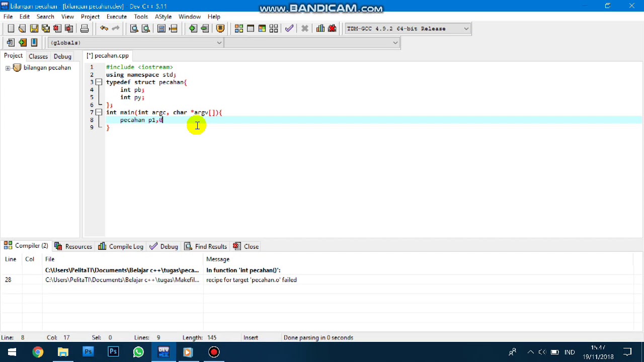
Task: Click the orange shield bookmark icon
Action: (x=220, y=29)
